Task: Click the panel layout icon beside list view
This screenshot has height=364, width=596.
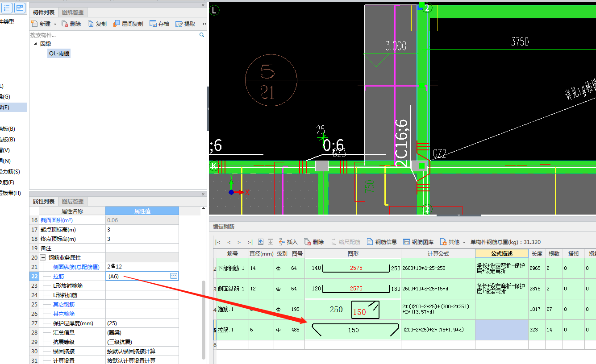Action: [x=20, y=8]
